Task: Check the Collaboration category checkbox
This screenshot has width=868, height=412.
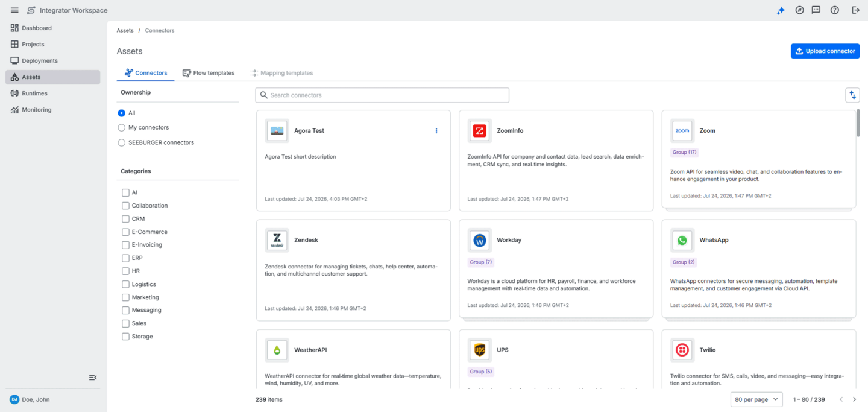Action: pyautogui.click(x=125, y=206)
